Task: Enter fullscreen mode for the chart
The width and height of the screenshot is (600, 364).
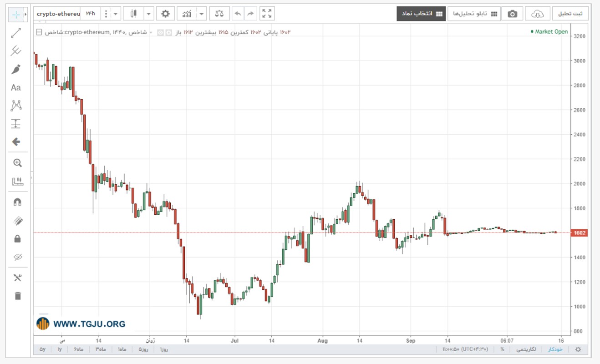Action: point(267,14)
